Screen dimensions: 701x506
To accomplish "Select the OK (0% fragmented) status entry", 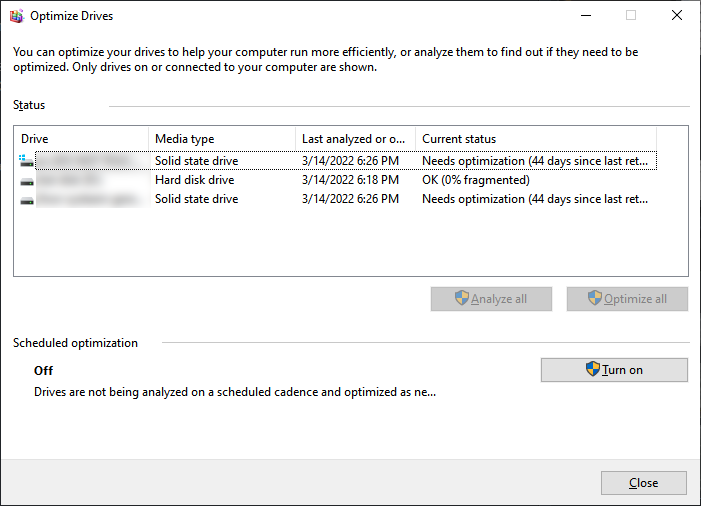I will pyautogui.click(x=476, y=180).
